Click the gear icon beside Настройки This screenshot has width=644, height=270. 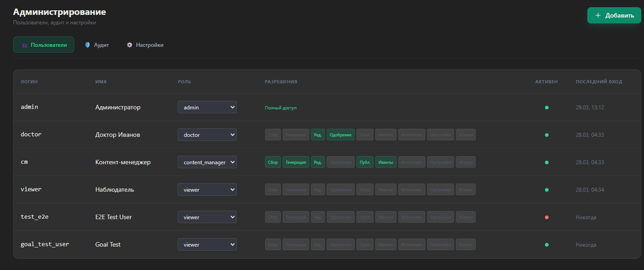(130, 45)
